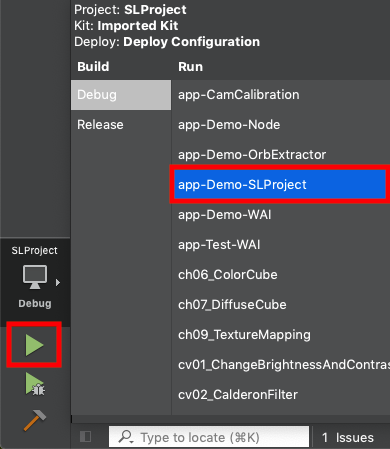Select Debug build configuration
The height and width of the screenshot is (449, 390).
pyautogui.click(x=121, y=95)
